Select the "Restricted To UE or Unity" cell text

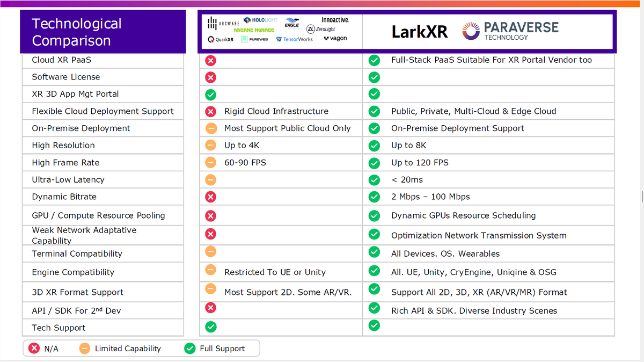point(275,272)
